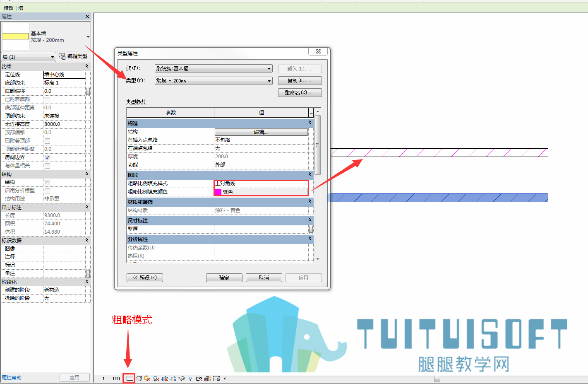Click the 编辑... structure button
Viewport: 588px width, 384px height.
click(x=261, y=132)
